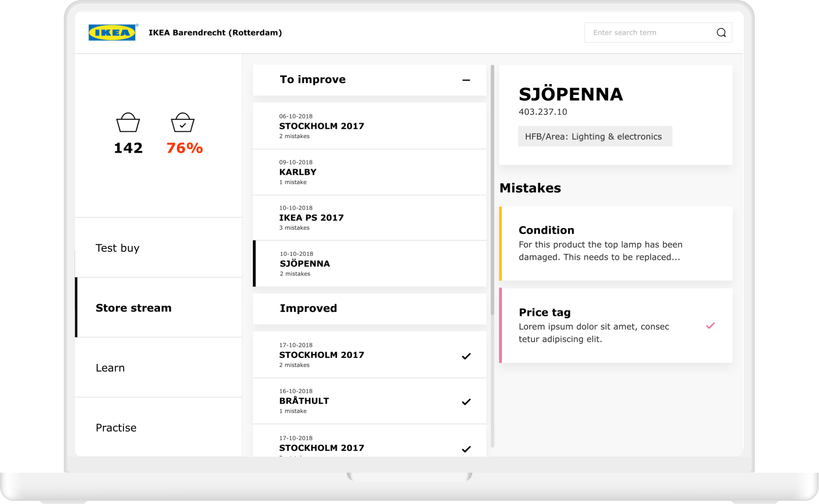Click the checkmark next to BRÅTHULT
819x504 pixels.
pos(466,402)
